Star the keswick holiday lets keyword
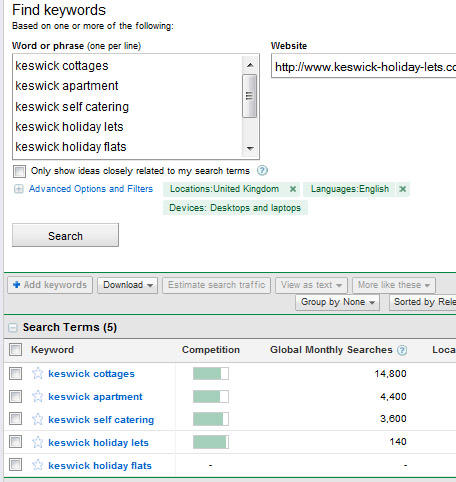The image size is (456, 482). click(37, 442)
